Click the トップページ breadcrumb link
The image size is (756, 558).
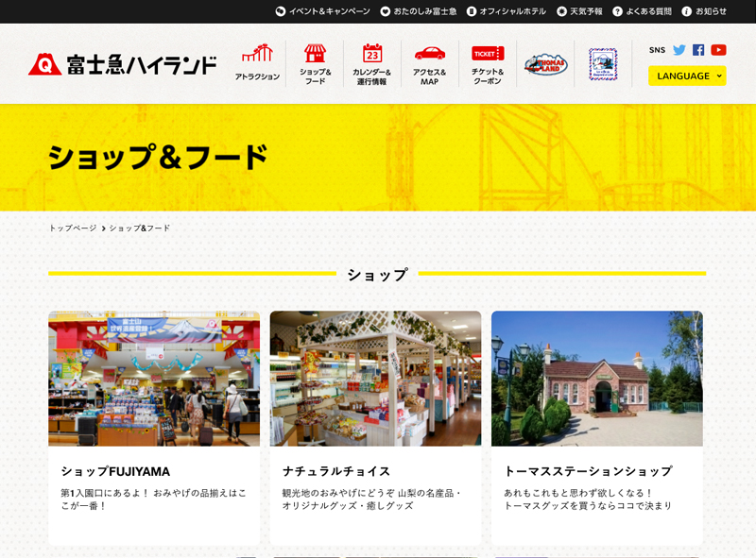73,228
